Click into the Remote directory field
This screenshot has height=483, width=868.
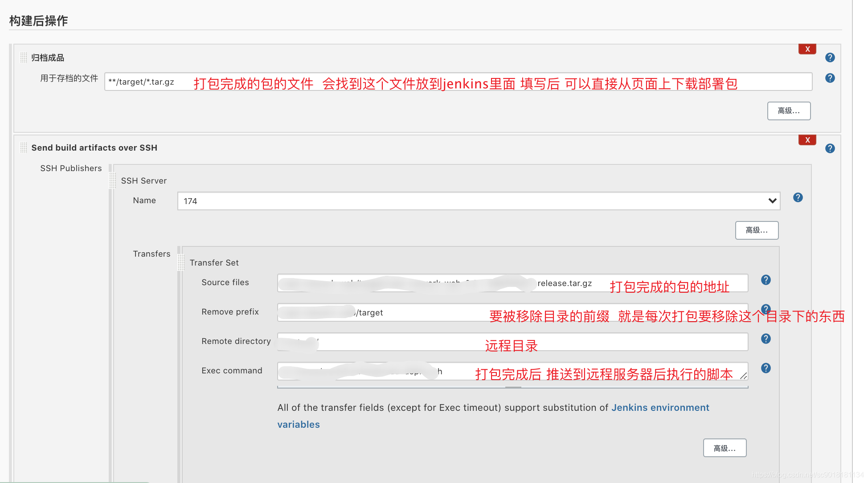tap(401, 342)
